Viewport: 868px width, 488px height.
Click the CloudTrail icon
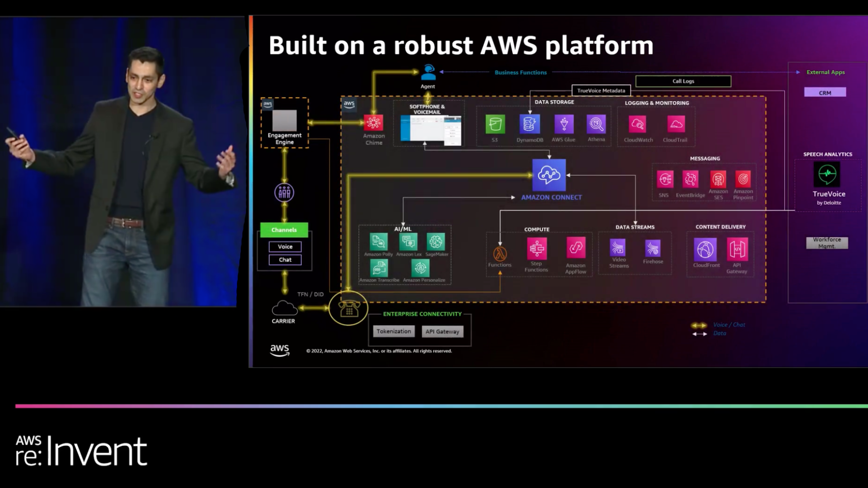pos(676,124)
